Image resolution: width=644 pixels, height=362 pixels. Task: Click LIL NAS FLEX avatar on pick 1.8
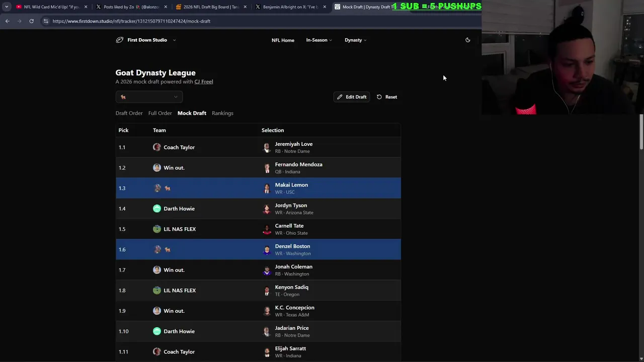(157, 291)
